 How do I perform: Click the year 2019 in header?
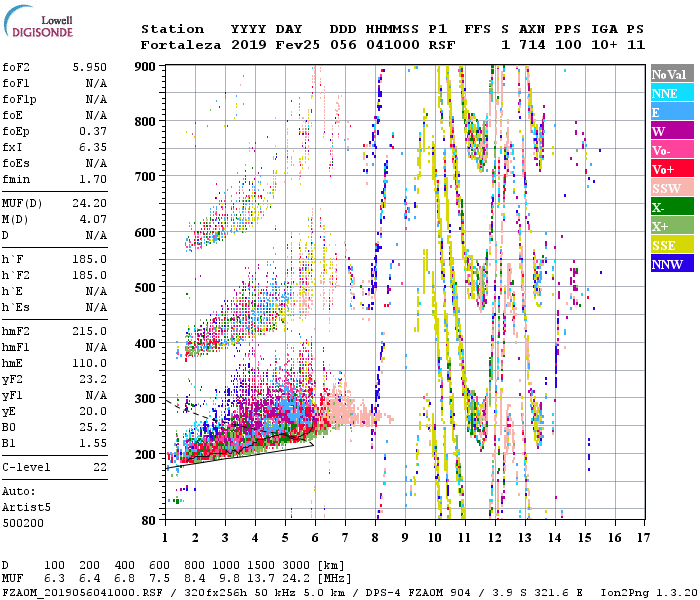[x=249, y=45]
